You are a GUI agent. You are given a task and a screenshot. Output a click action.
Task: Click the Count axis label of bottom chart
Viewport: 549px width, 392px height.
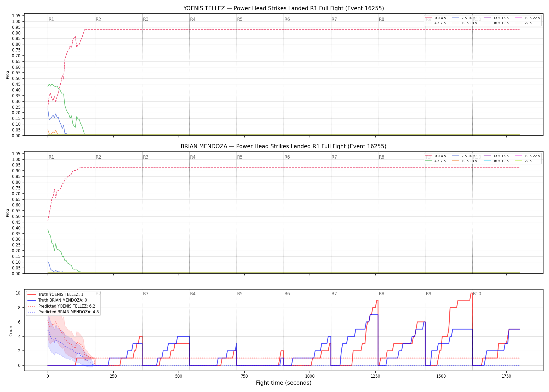[x=11, y=330]
